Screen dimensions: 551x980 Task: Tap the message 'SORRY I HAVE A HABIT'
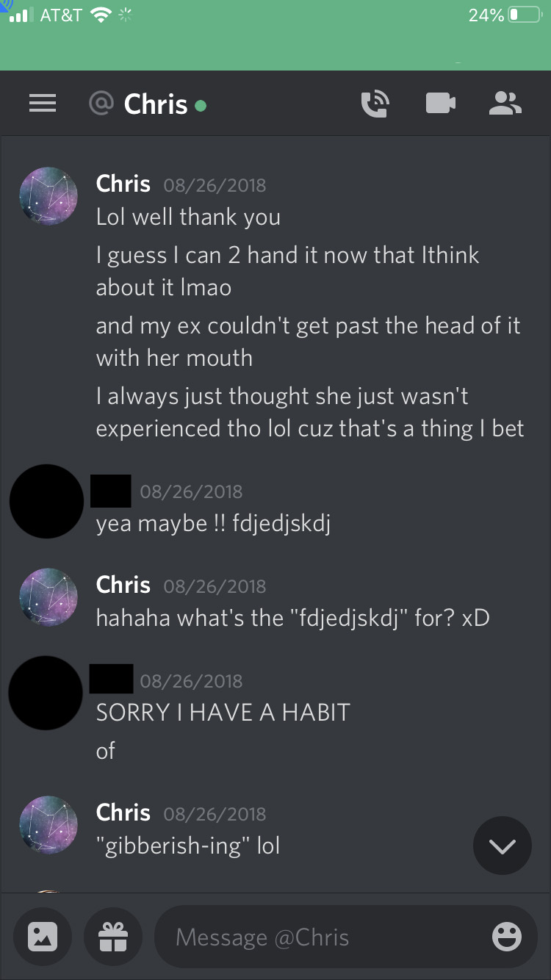click(x=223, y=713)
